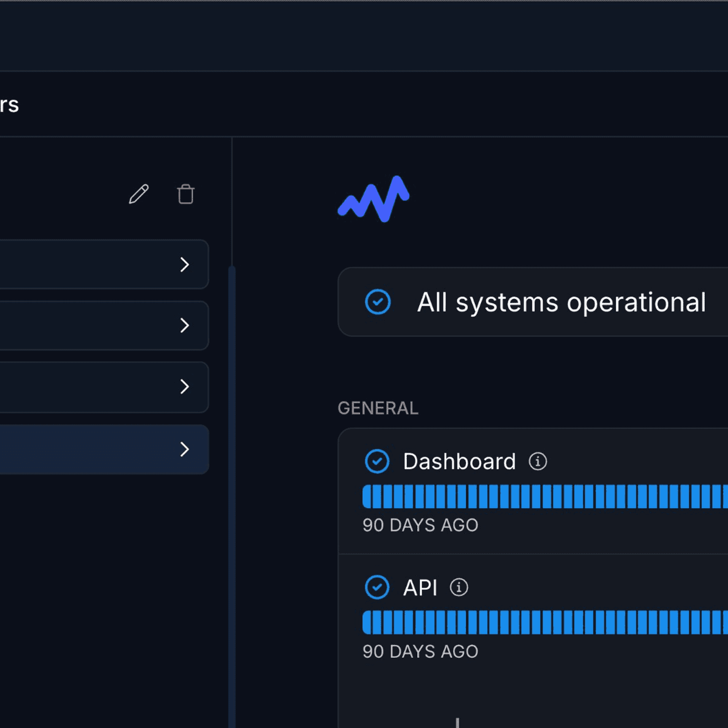Click the blue waveform logo
728x728 pixels.
coord(373,199)
